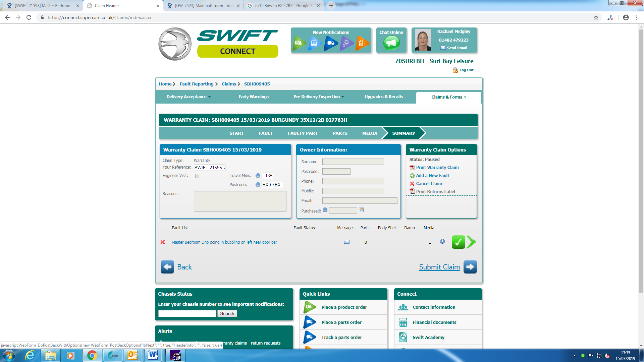644x362 pixels.
Task: Click the calendar icon beside Purchased field
Action: [361, 210]
